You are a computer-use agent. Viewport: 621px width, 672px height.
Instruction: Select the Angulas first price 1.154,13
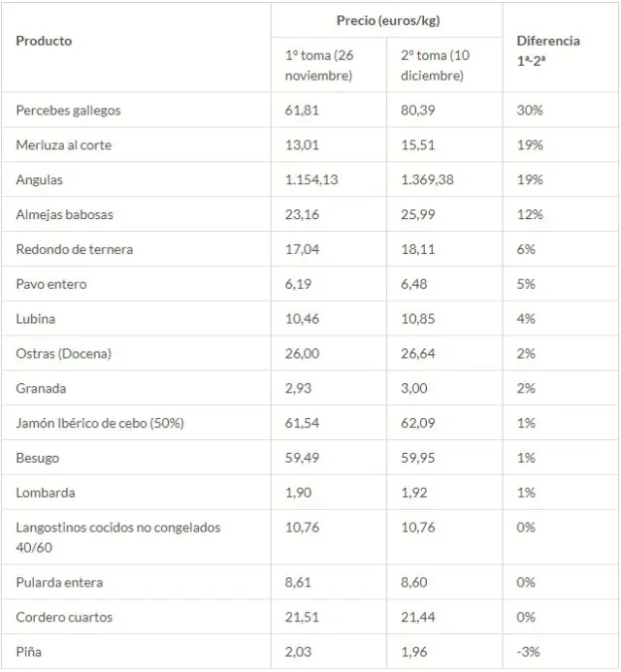[312, 179]
